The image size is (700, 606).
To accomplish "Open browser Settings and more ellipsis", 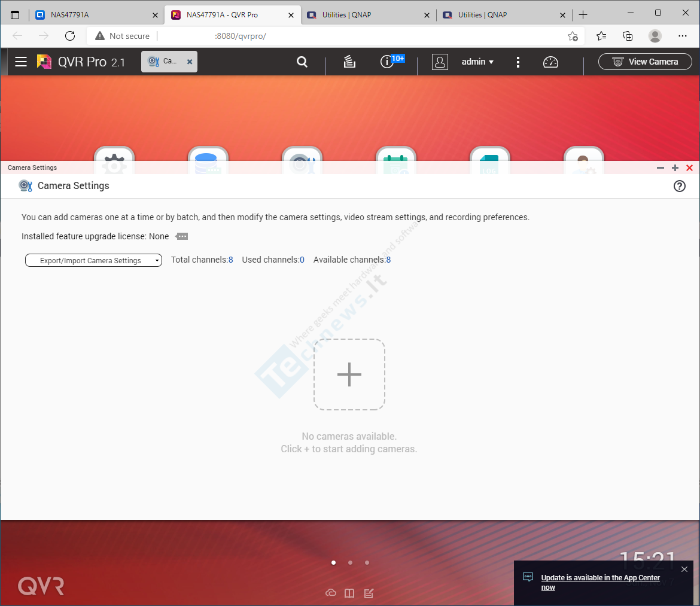I will tap(683, 36).
